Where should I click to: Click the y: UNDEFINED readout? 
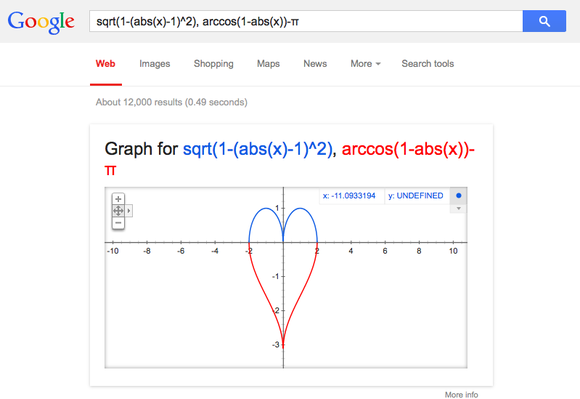pos(415,196)
